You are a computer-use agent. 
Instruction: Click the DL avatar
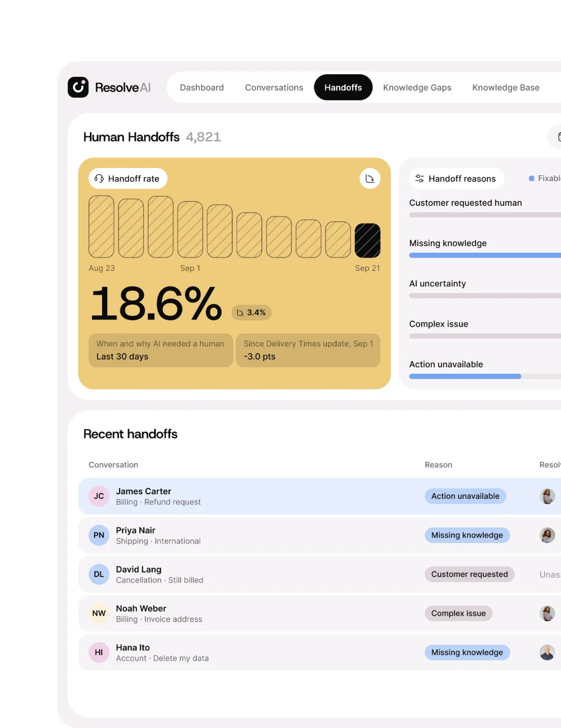(x=99, y=574)
